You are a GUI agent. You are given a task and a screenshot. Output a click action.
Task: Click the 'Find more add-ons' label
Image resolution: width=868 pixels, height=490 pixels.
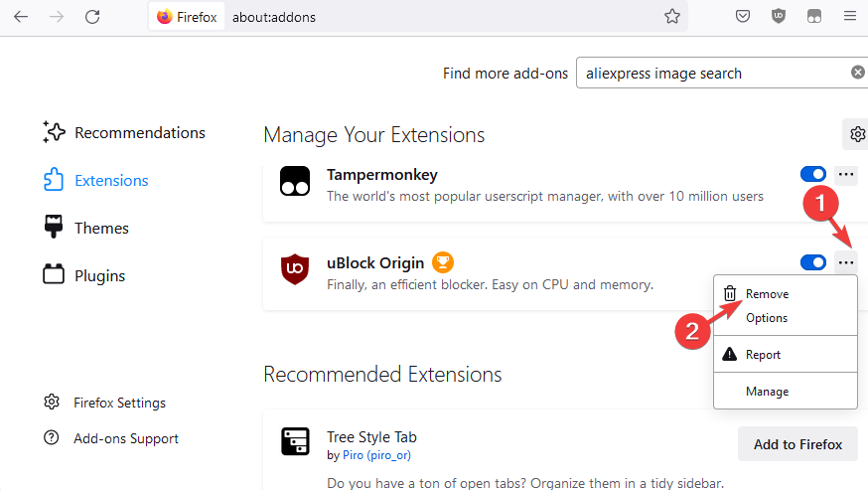[506, 74]
